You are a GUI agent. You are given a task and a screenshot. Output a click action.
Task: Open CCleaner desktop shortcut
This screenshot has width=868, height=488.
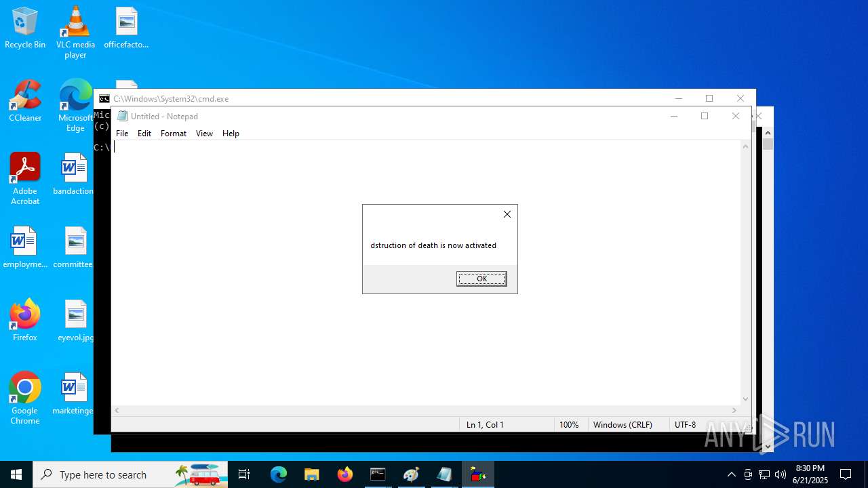tap(25, 102)
